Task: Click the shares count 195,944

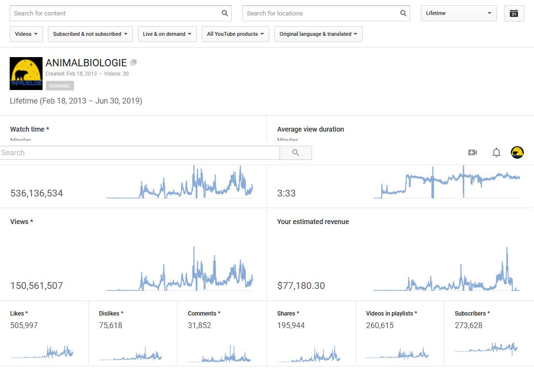Action: pyautogui.click(x=291, y=325)
